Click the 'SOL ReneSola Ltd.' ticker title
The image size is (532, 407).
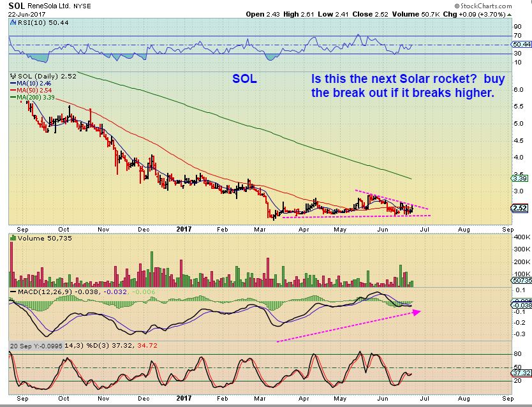point(40,6)
